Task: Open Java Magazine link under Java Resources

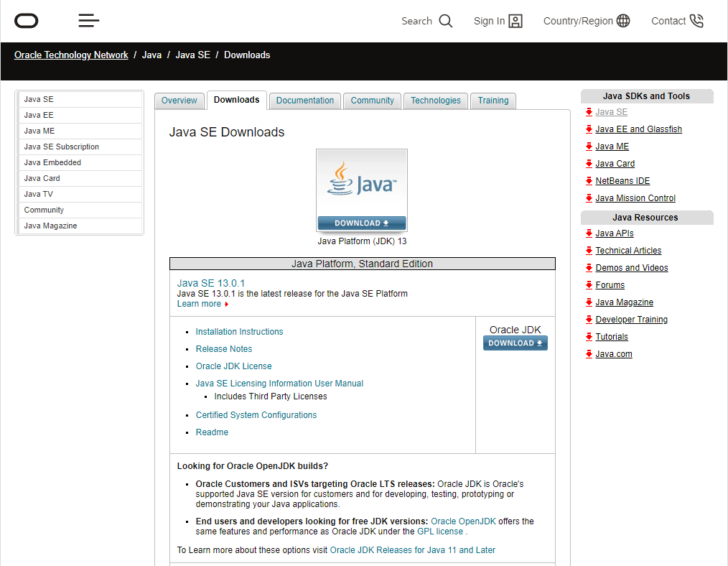Action: (624, 302)
